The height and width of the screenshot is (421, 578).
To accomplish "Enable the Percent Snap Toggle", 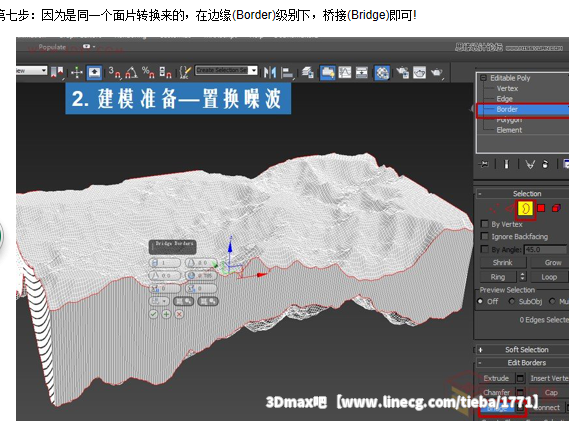I will 148,72.
